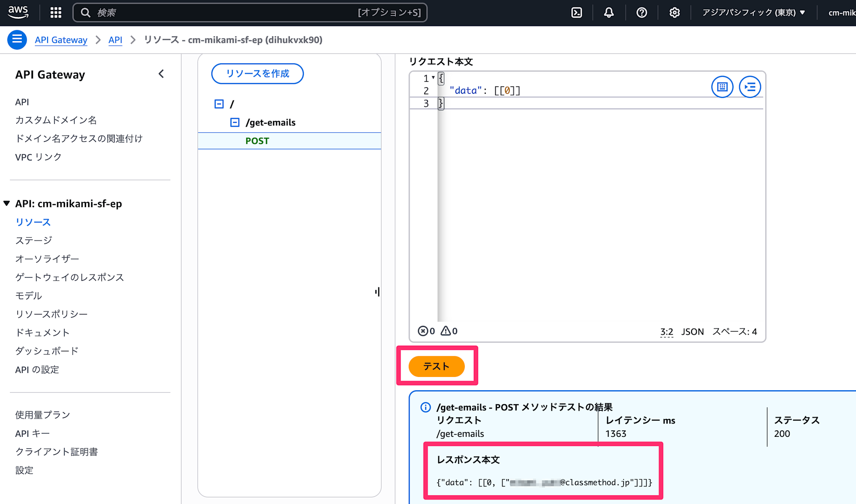This screenshot has width=856, height=504.
Task: Open リソースポリシー in the sidebar
Action: (x=51, y=314)
